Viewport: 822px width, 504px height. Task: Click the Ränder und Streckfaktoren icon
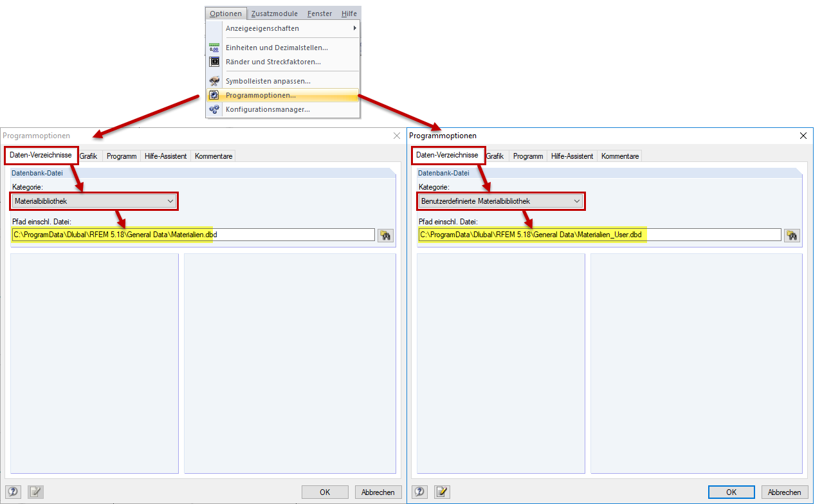214,62
